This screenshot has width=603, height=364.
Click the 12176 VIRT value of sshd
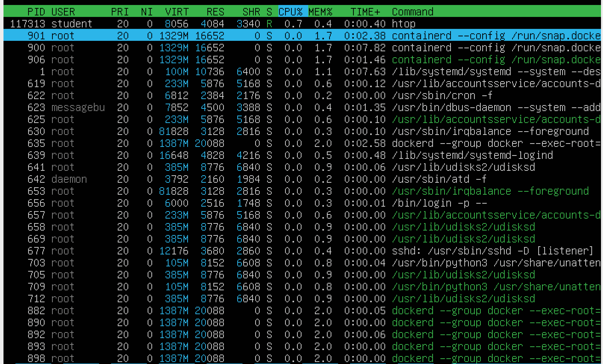coord(174,251)
